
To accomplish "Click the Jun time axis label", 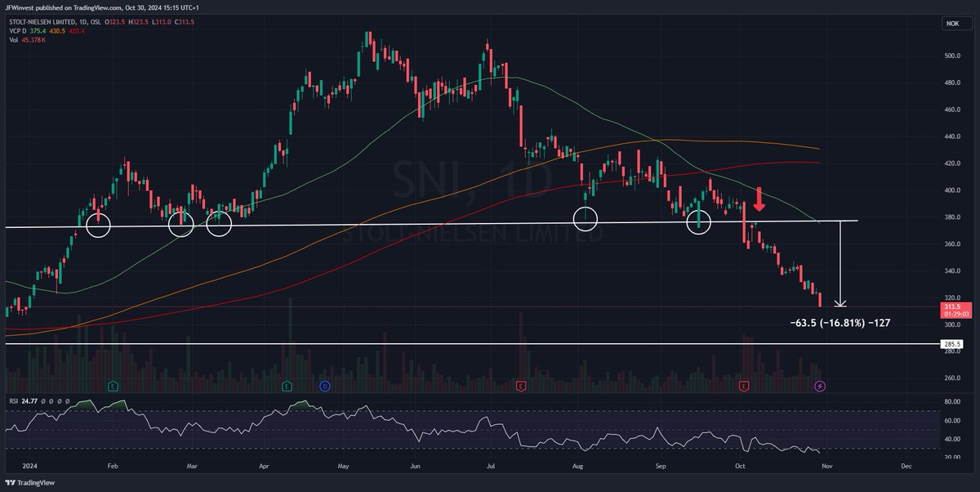I will (x=416, y=466).
